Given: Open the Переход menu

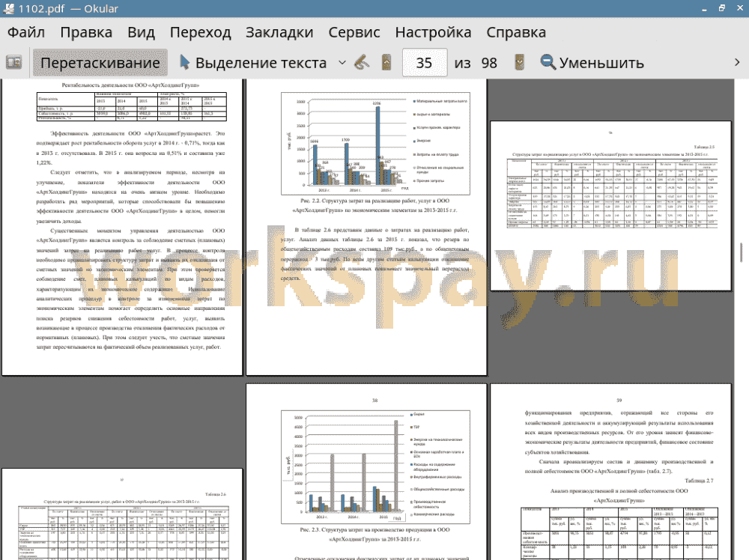Looking at the screenshot, I should click(x=200, y=32).
